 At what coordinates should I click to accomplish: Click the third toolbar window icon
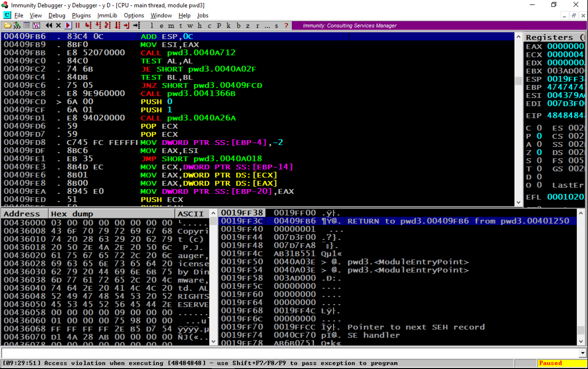pos(27,25)
